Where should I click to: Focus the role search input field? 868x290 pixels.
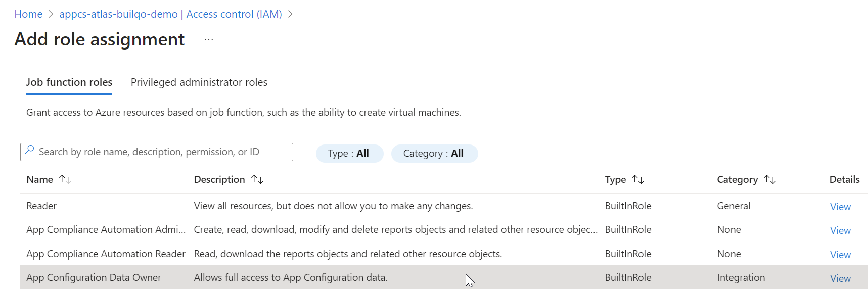pos(162,152)
